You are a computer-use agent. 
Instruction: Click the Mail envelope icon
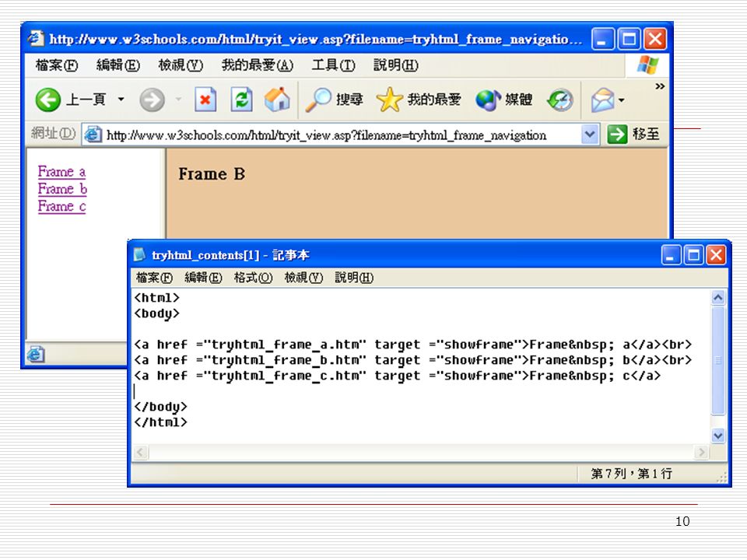pyautogui.click(x=602, y=100)
